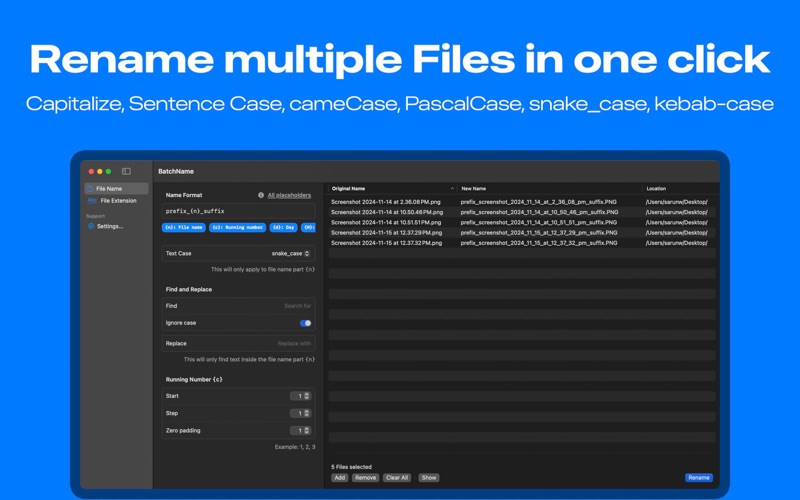
Task: Open the Text Case snake_case dropdown
Action: click(291, 254)
